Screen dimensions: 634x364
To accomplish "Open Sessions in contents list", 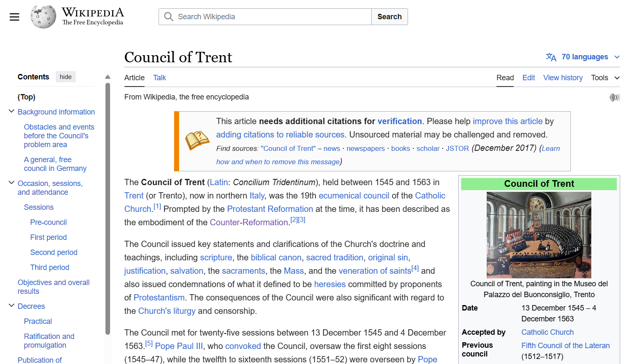I will click(39, 207).
